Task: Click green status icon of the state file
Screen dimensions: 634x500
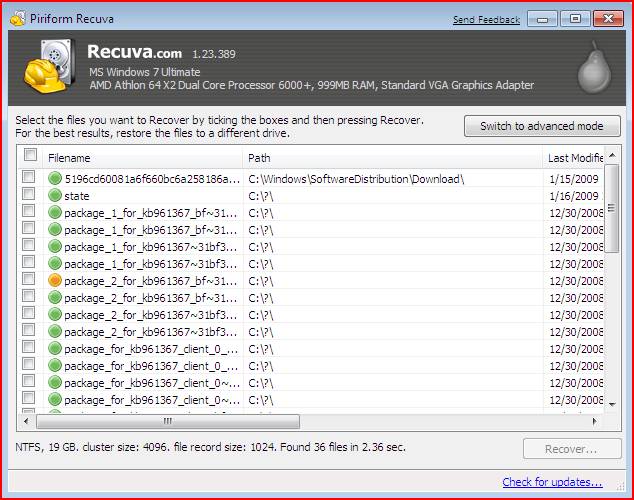Action: pyautogui.click(x=55, y=195)
